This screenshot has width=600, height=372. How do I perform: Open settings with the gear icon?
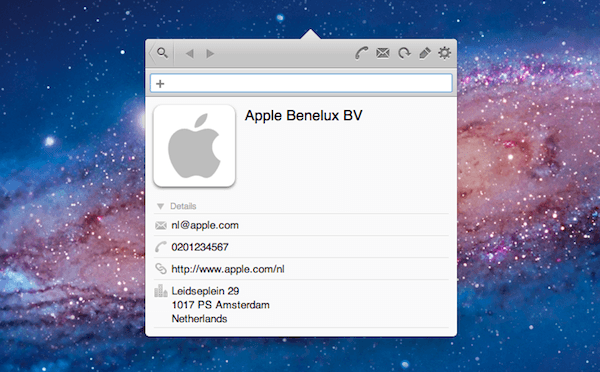[x=445, y=53]
